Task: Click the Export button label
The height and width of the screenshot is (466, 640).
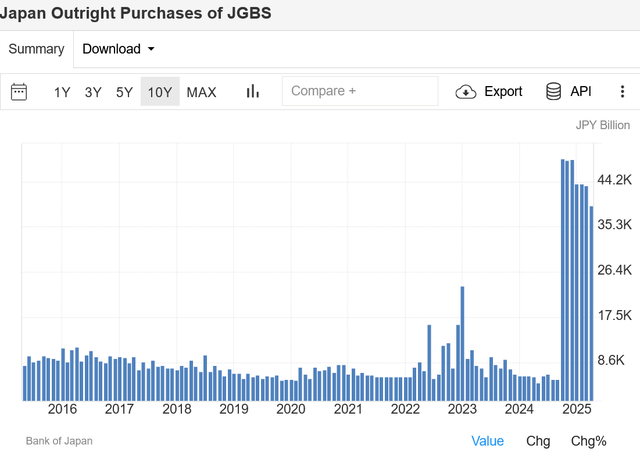Action: (x=503, y=91)
